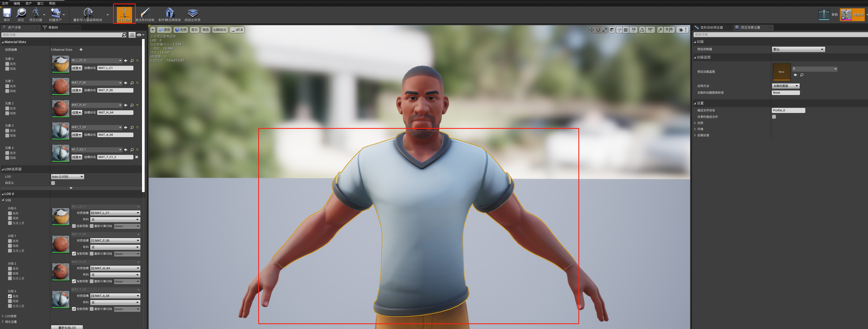This screenshot has width=868, height=329.
Task: Toggle grid snapping icon in viewport
Action: (x=626, y=30)
